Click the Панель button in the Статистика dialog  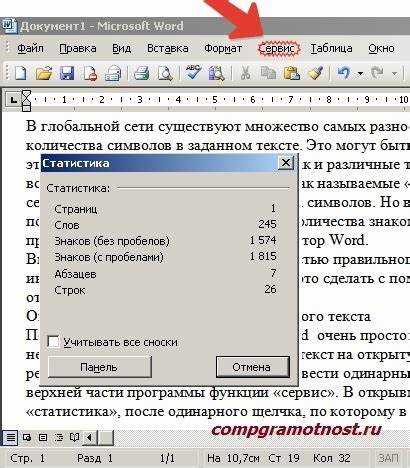pos(99,367)
